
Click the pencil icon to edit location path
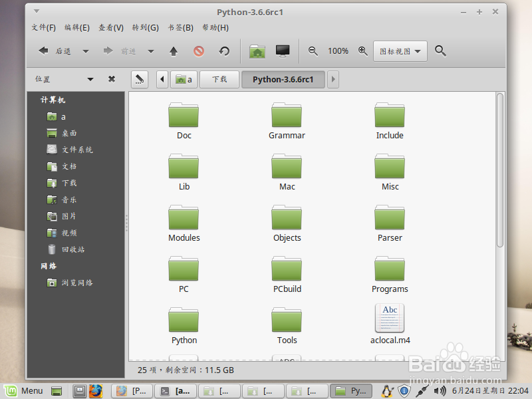(x=139, y=79)
